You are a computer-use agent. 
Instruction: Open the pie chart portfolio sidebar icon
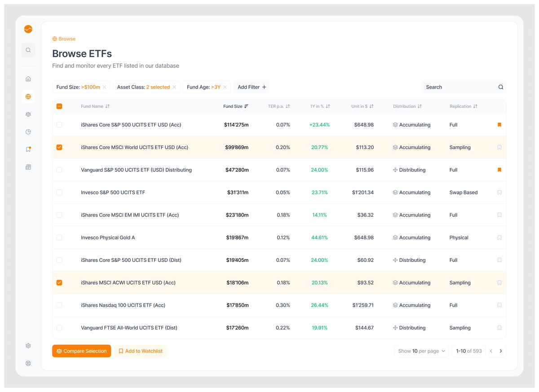(x=28, y=132)
